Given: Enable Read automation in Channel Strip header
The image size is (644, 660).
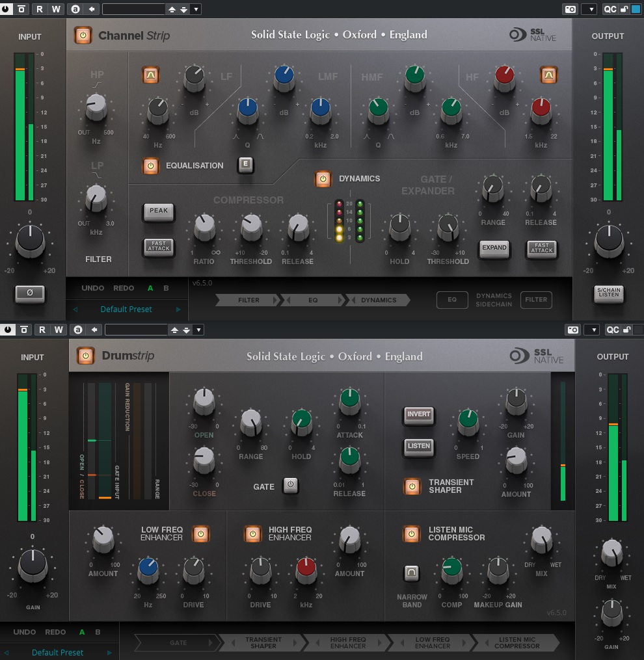Looking at the screenshot, I should [x=39, y=9].
